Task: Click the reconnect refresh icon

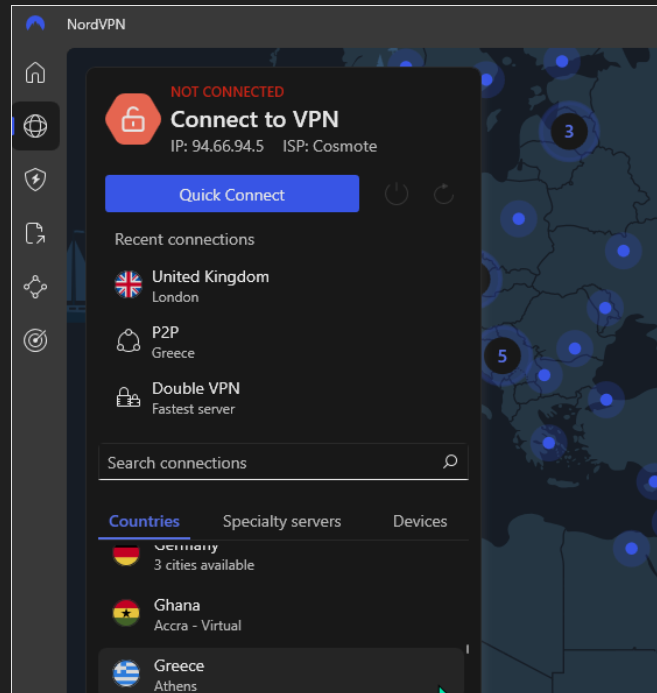Action: 444,194
